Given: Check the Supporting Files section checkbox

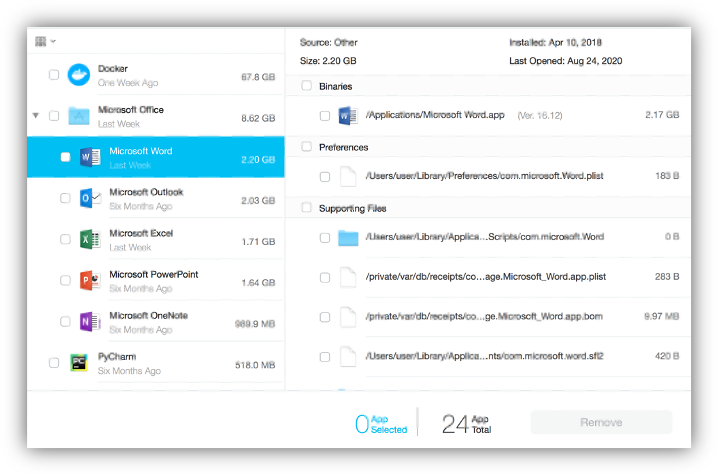Looking at the screenshot, I should [x=306, y=208].
